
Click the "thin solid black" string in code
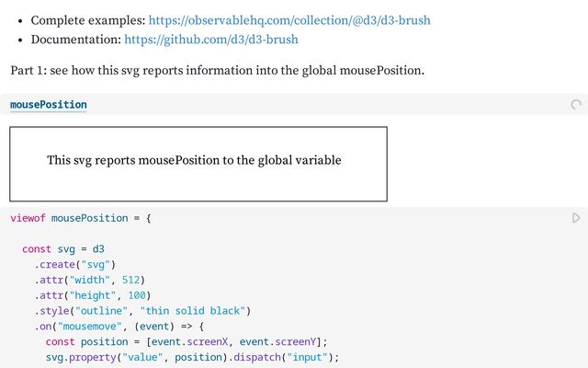pos(194,311)
